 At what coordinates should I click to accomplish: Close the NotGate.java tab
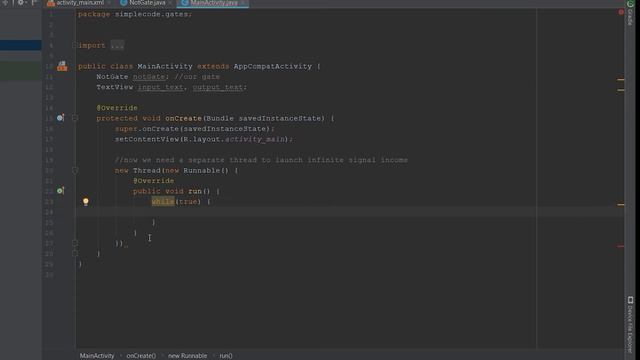click(x=170, y=3)
